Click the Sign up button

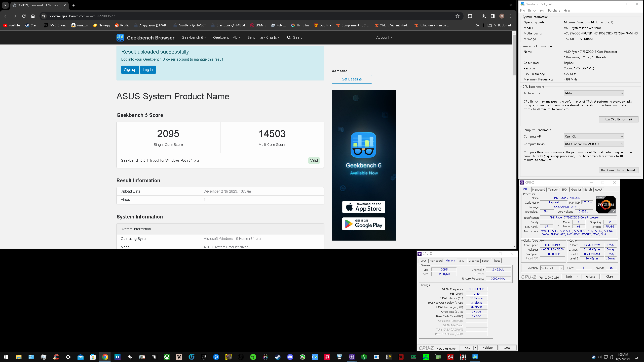click(130, 70)
